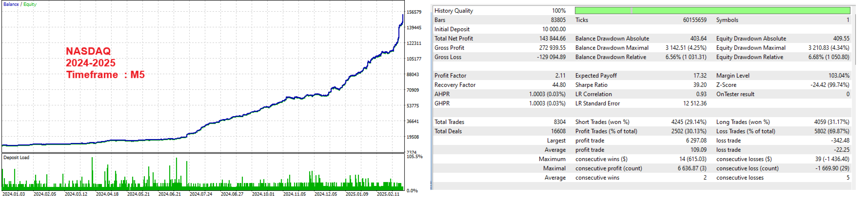Click date label 2025.02.11
This screenshot has height=204, width=868.
[x=388, y=194]
